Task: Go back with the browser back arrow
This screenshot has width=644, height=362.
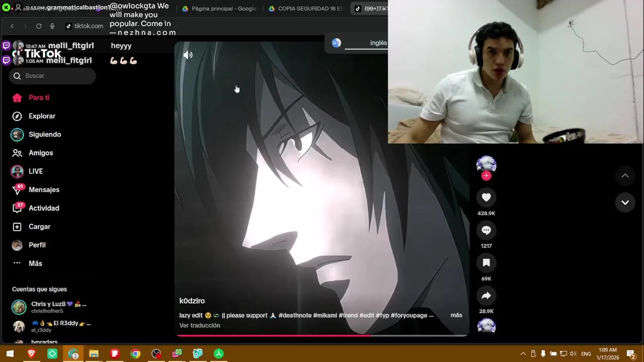Action: point(12,26)
